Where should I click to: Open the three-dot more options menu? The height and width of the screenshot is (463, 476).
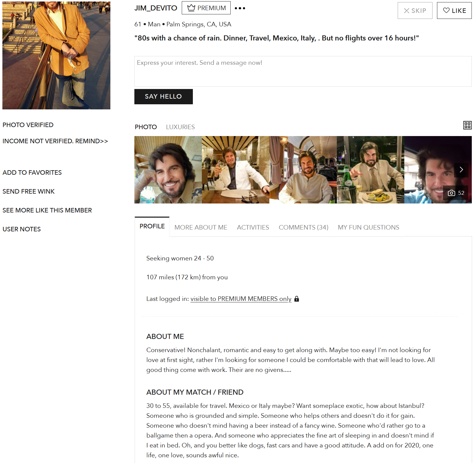pyautogui.click(x=240, y=8)
